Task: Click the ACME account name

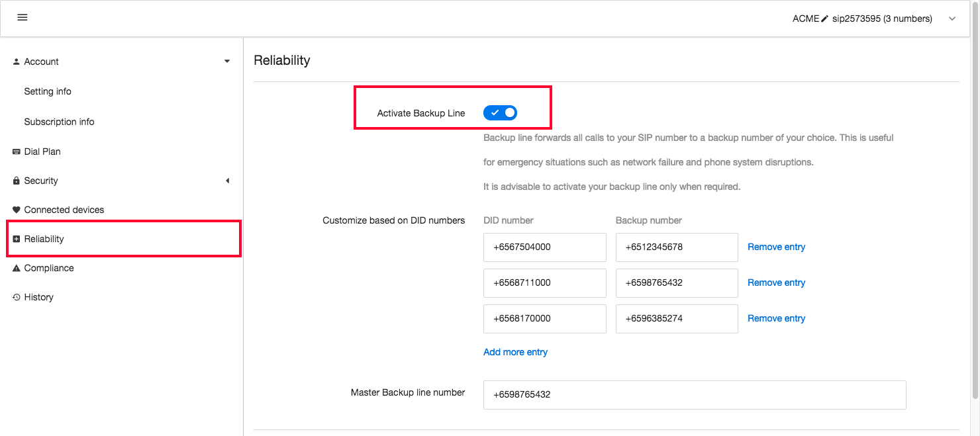Action: point(806,19)
